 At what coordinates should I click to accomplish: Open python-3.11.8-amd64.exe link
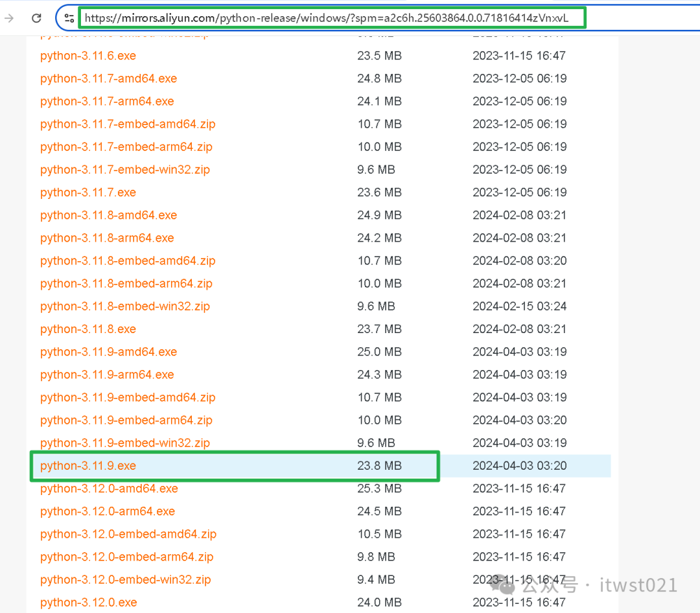[108, 215]
